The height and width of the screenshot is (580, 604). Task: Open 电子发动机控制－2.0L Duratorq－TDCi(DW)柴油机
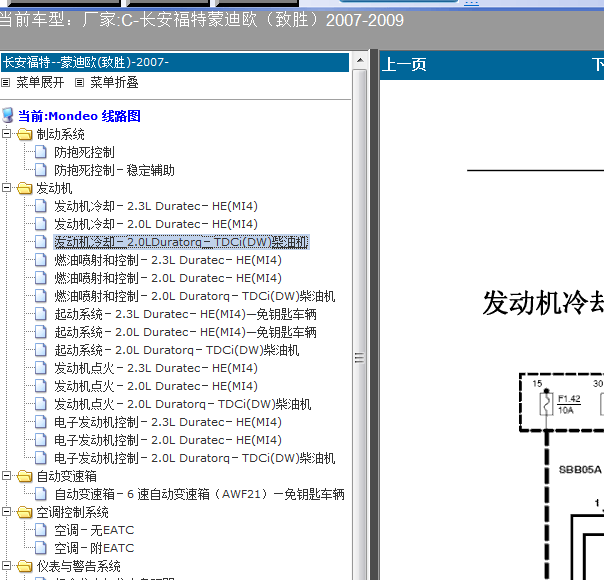coord(195,458)
